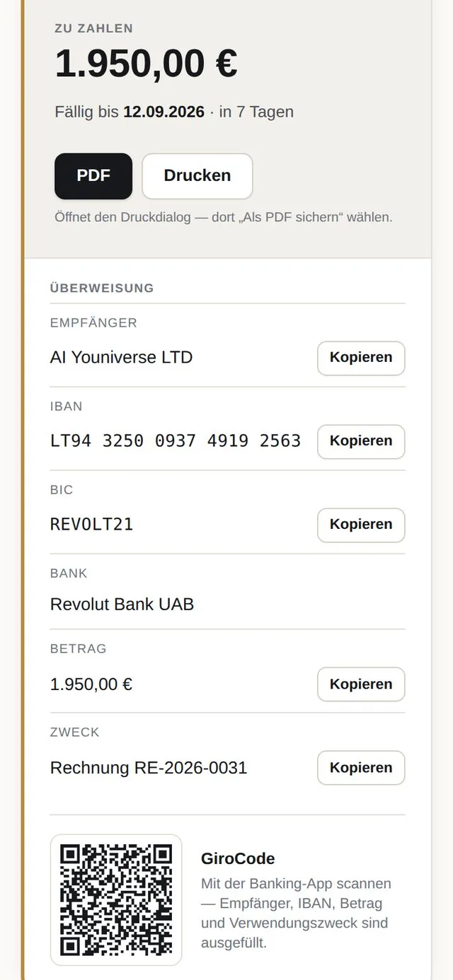The width and height of the screenshot is (453, 980).
Task: Copy the Betrag amount in the transfer list
Action: point(361,684)
